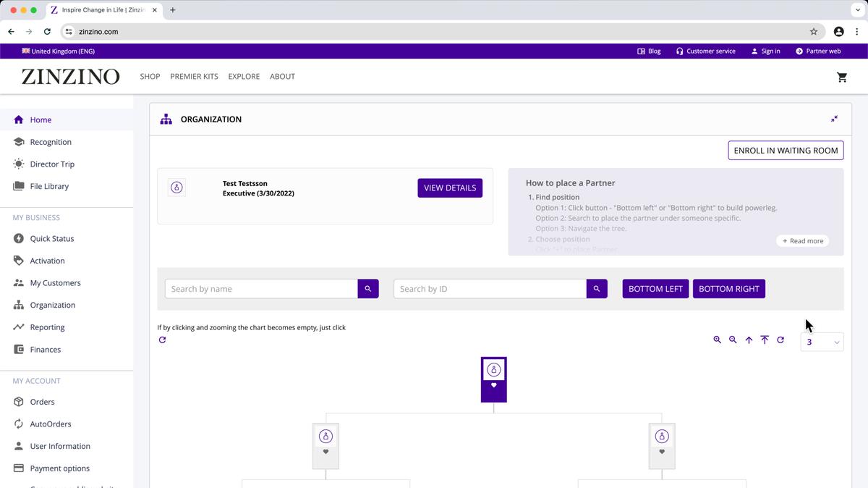The image size is (868, 488).
Task: Expand instructions with Read more
Action: pos(802,241)
